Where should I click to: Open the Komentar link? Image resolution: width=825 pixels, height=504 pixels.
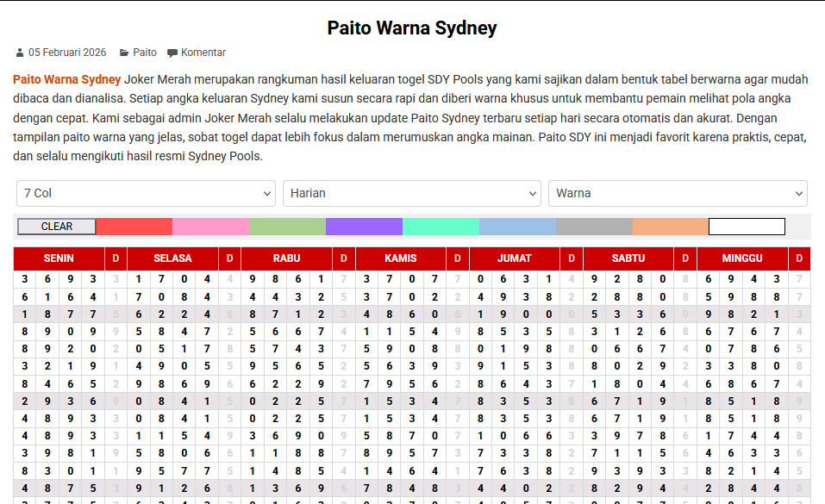coord(202,52)
